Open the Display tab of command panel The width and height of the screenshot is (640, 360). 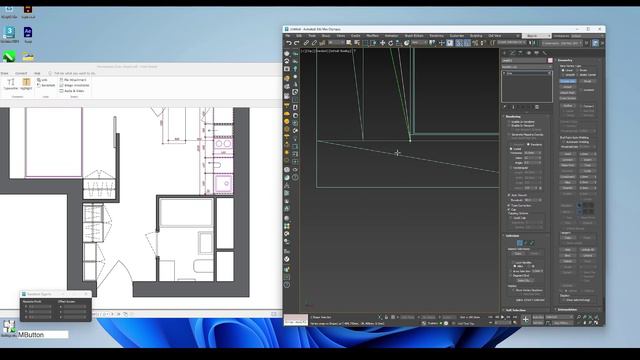click(537, 53)
